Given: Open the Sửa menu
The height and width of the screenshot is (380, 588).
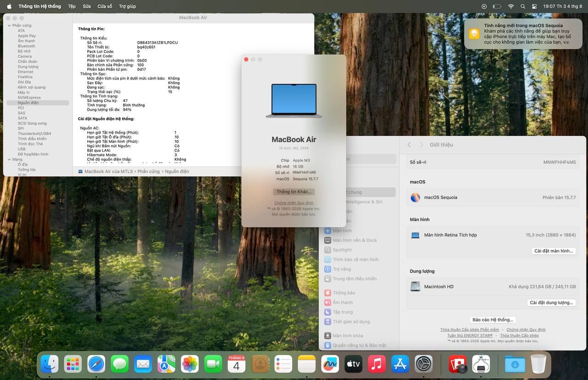Looking at the screenshot, I should [x=87, y=6].
